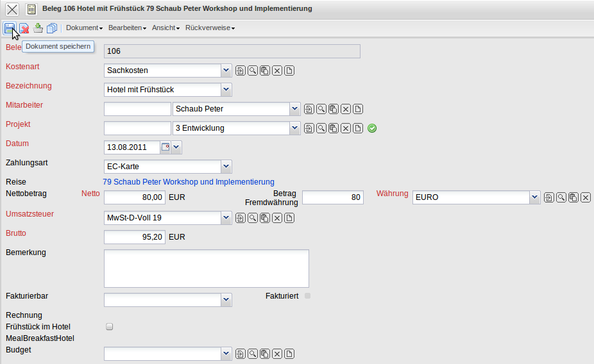Screen dimensions: 594x364
Task: Click the magnifier search icon beside Währung
Action: pos(561,197)
